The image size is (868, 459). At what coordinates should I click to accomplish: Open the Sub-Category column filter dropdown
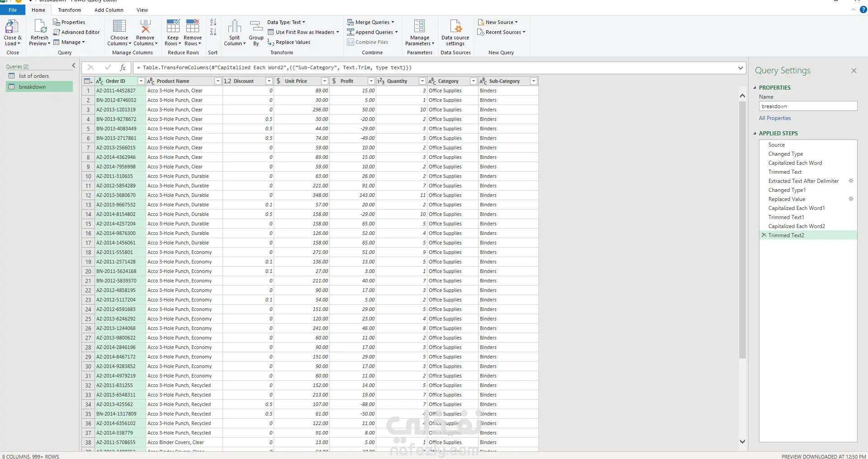(x=534, y=81)
